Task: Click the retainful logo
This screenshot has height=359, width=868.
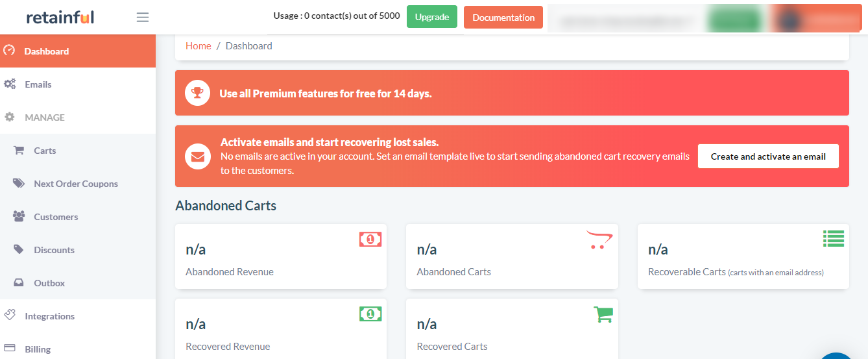Action: pos(60,18)
